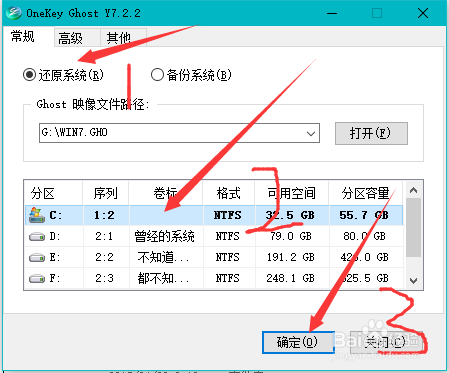
Task: Click the partition list scroll up arrow
Action: tap(414, 190)
